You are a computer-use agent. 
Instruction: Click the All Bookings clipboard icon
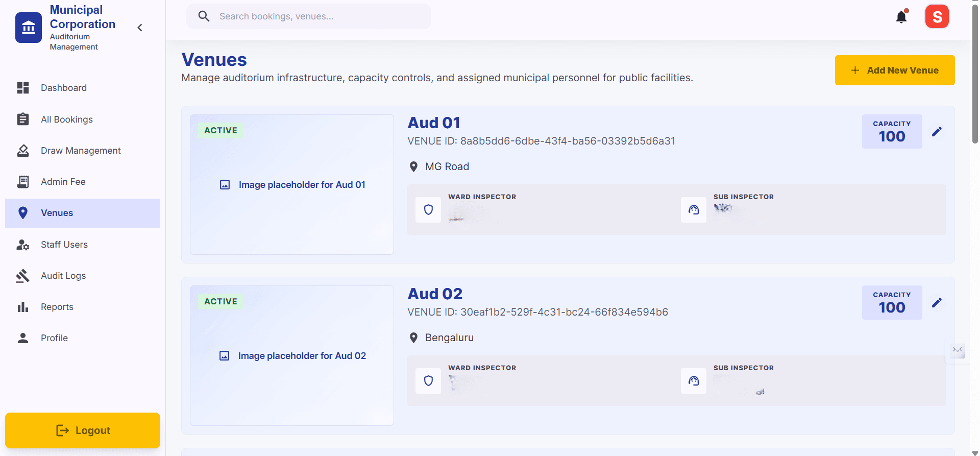point(23,119)
